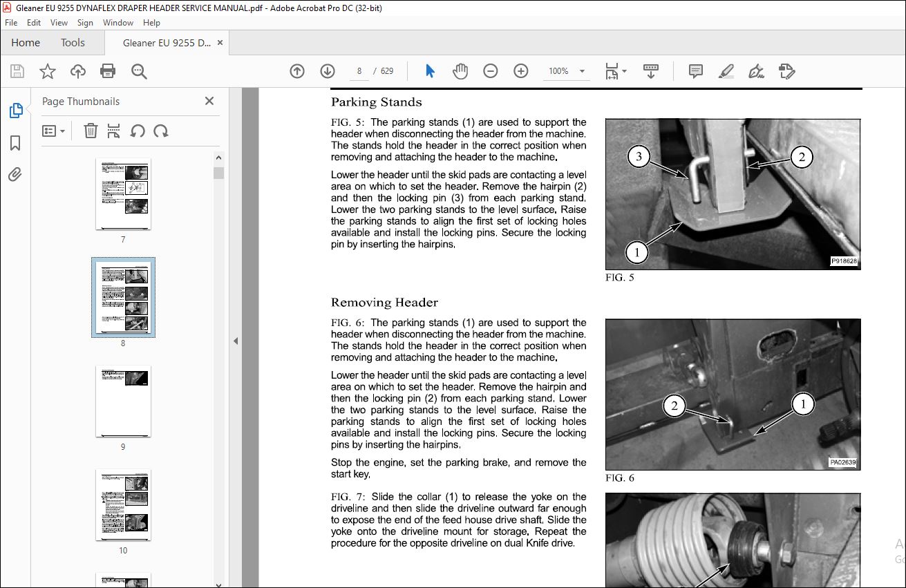
Task: Select page 9 thumbnail
Action: [x=123, y=401]
